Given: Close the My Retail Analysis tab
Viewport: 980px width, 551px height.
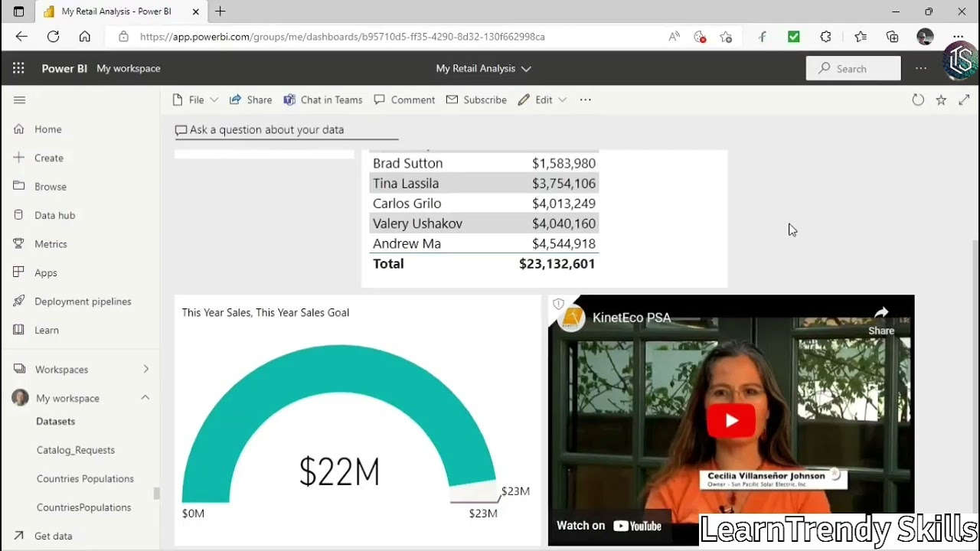Looking at the screenshot, I should [x=196, y=11].
